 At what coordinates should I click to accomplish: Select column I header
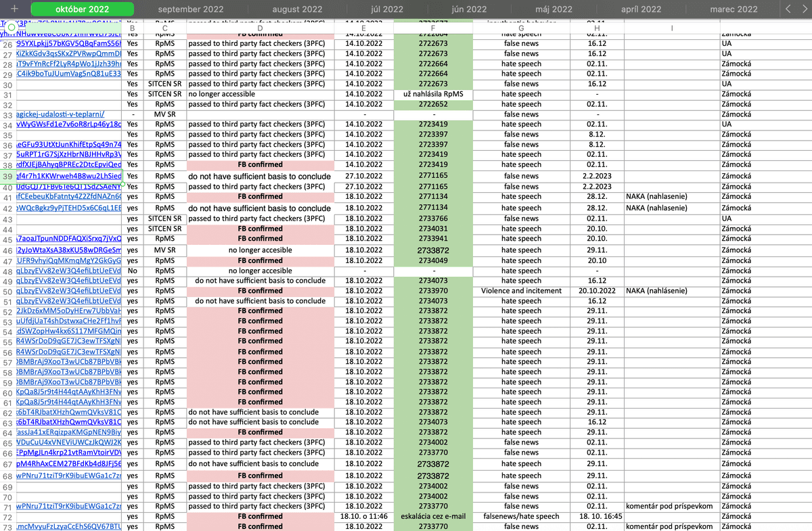(x=671, y=28)
